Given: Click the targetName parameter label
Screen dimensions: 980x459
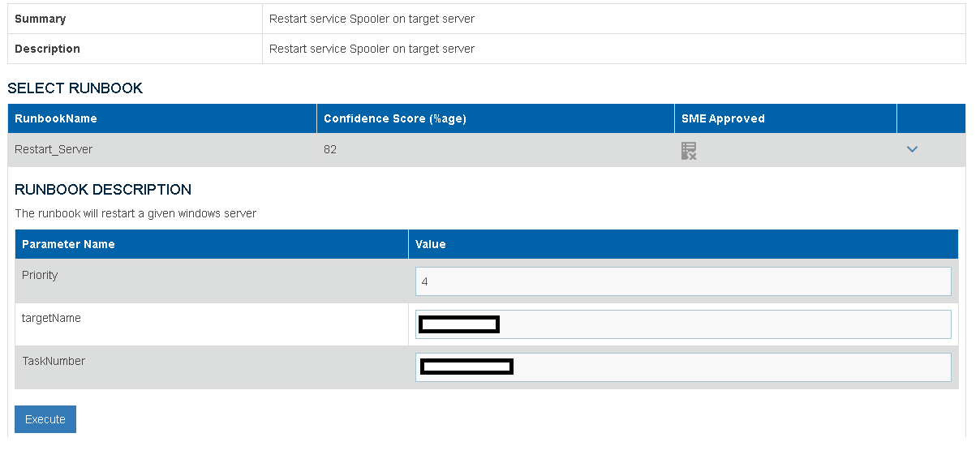Looking at the screenshot, I should tap(51, 319).
